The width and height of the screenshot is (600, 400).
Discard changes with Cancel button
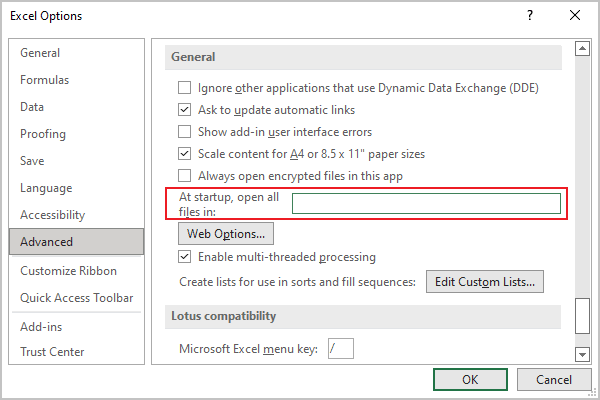pos(554,379)
